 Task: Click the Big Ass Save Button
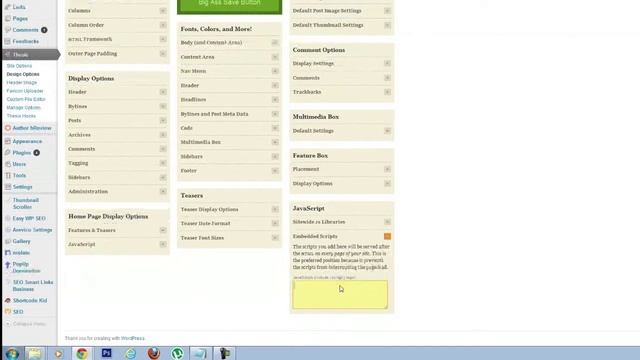[x=229, y=5]
